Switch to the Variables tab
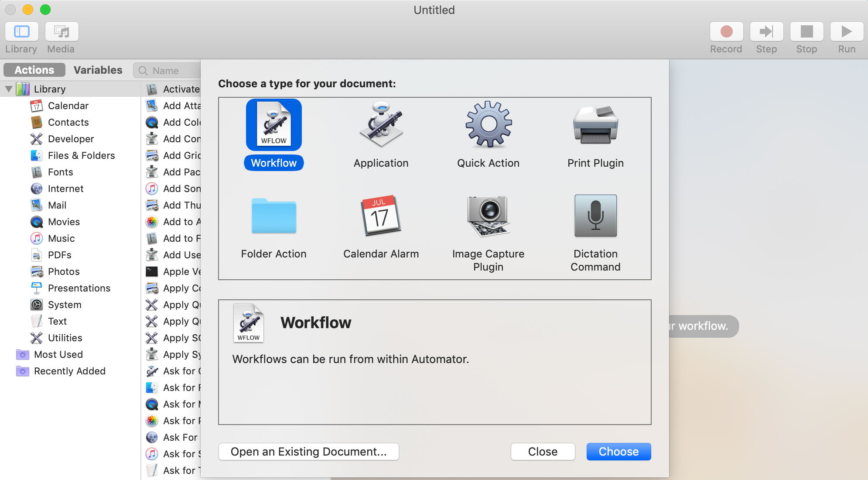This screenshot has height=480, width=868. click(x=98, y=70)
